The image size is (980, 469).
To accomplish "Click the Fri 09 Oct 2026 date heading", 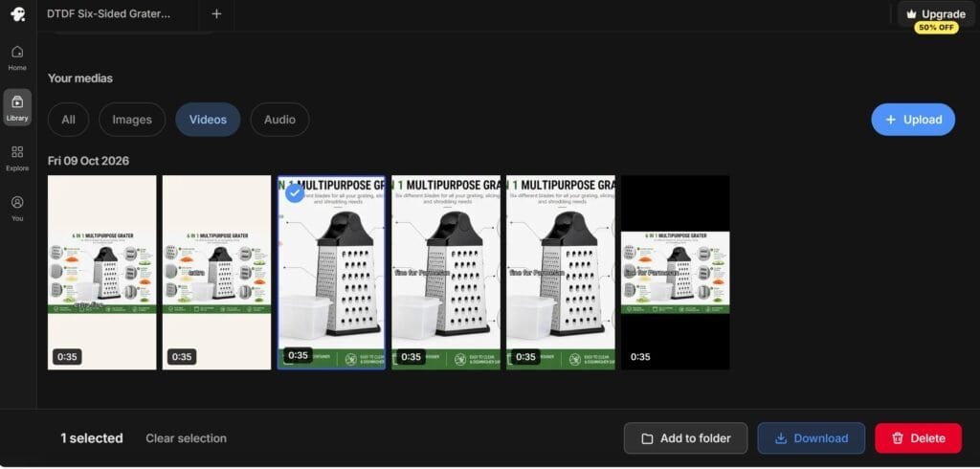I will pyautogui.click(x=88, y=161).
